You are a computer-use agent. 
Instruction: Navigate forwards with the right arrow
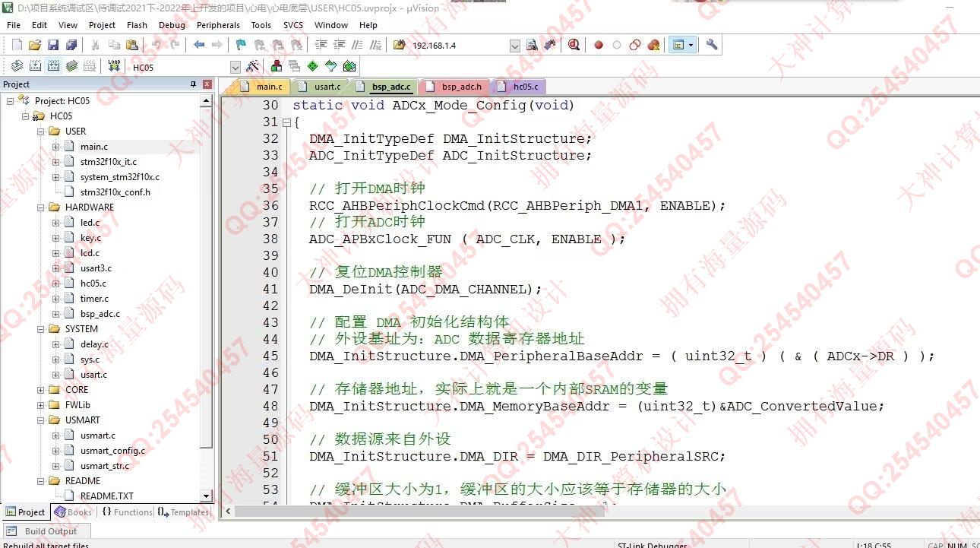tap(217, 45)
